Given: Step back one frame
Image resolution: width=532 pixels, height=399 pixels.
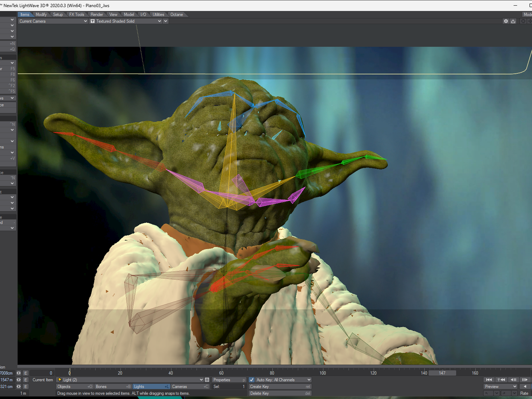Looking at the screenshot, I should pos(513,380).
